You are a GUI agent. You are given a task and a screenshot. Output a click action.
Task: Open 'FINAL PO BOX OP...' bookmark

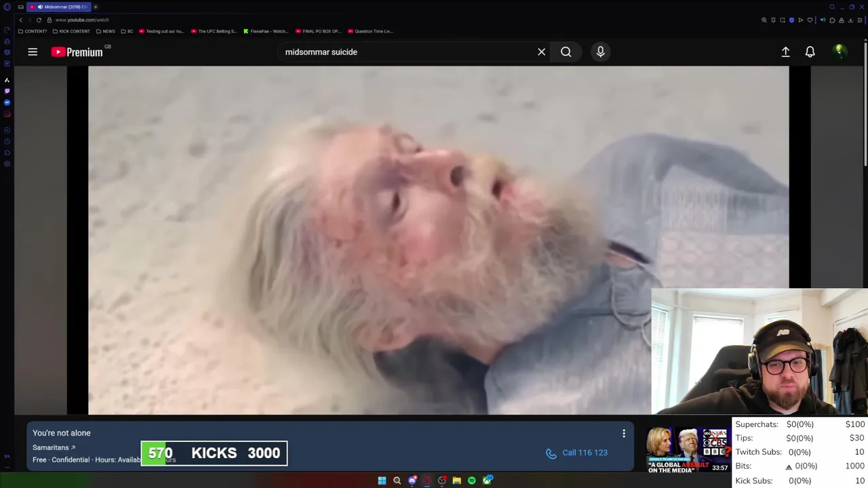click(x=318, y=31)
